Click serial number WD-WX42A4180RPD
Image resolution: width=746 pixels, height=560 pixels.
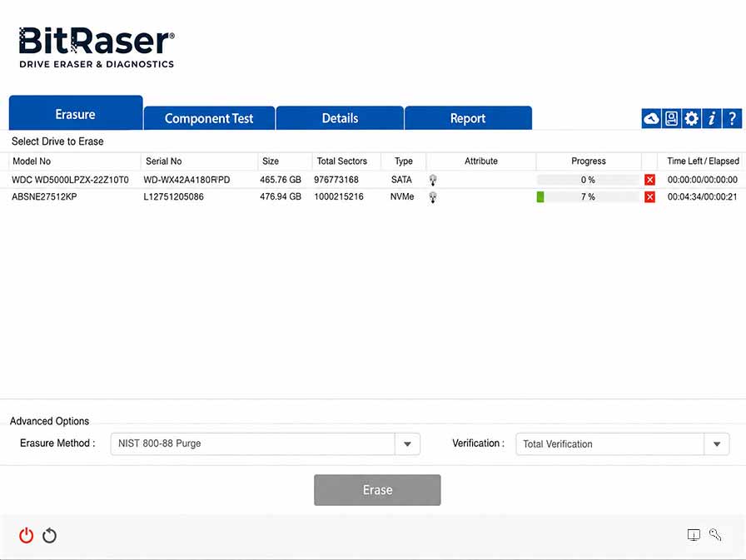(186, 180)
